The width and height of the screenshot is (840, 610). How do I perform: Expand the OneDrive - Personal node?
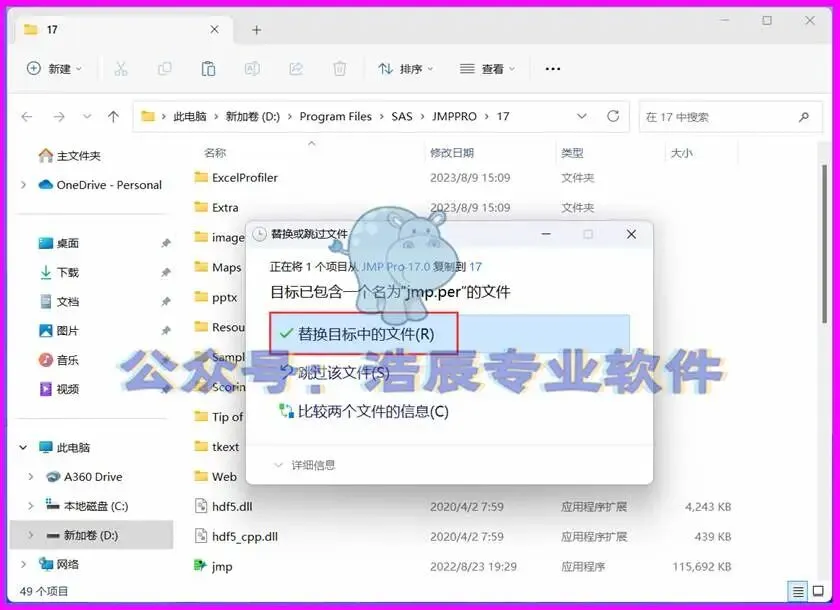pos(23,185)
